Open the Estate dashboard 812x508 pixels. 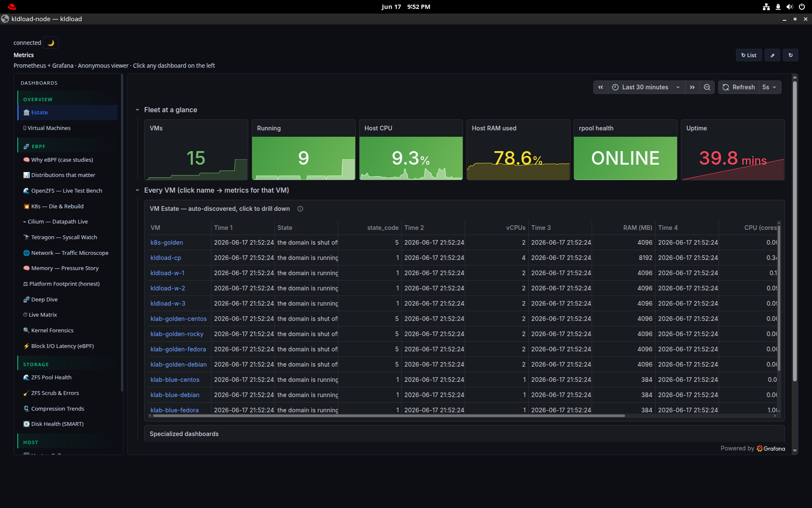(x=68, y=113)
